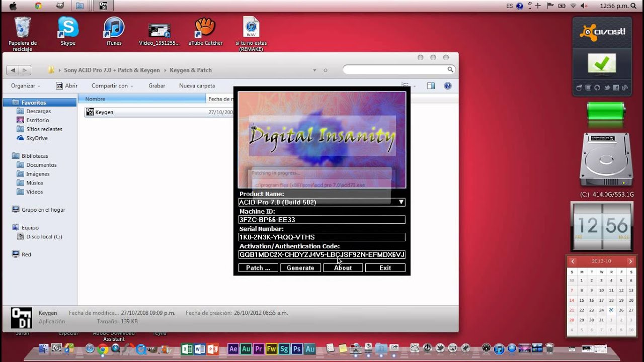The image size is (644, 362).
Task: Launch Fireworks from the dock
Action: point(272,348)
